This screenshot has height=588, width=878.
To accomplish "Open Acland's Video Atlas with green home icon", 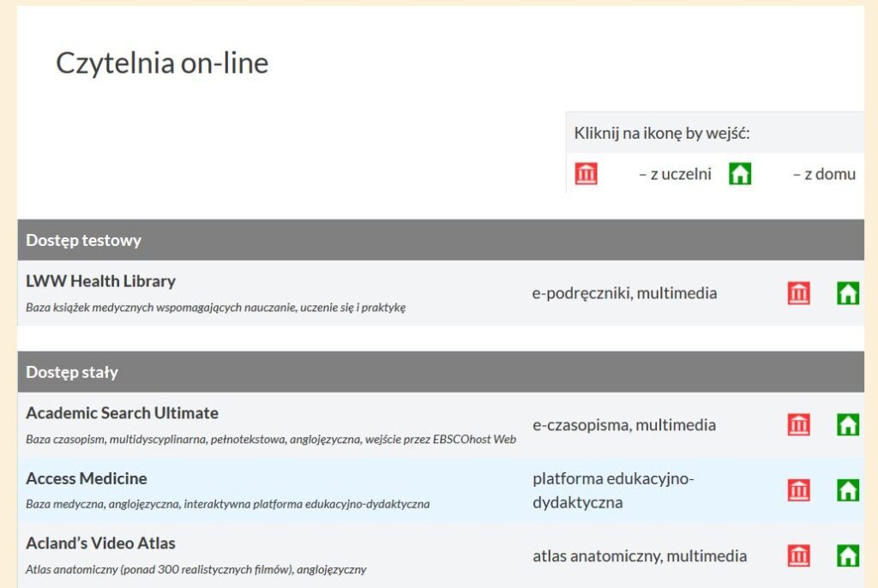I will coord(848,555).
